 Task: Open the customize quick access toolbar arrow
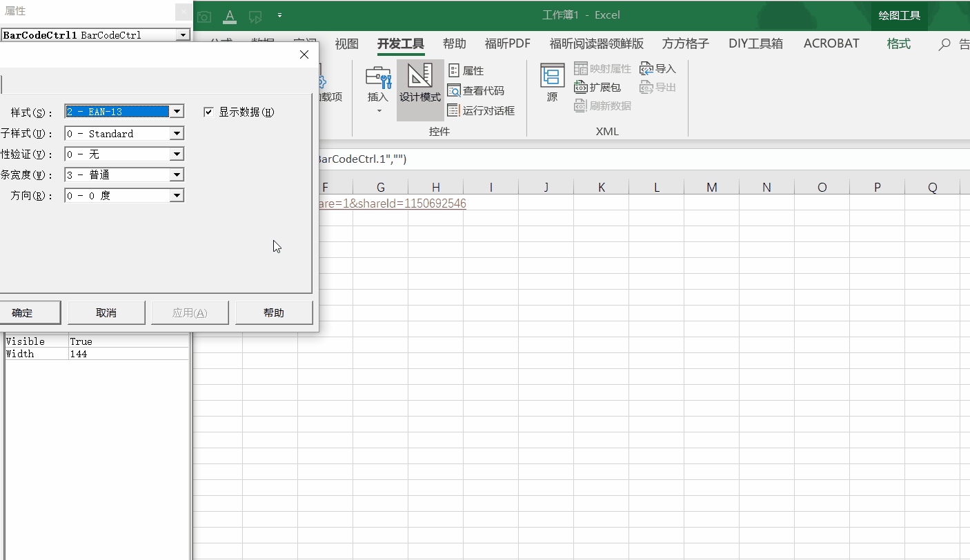click(x=279, y=15)
